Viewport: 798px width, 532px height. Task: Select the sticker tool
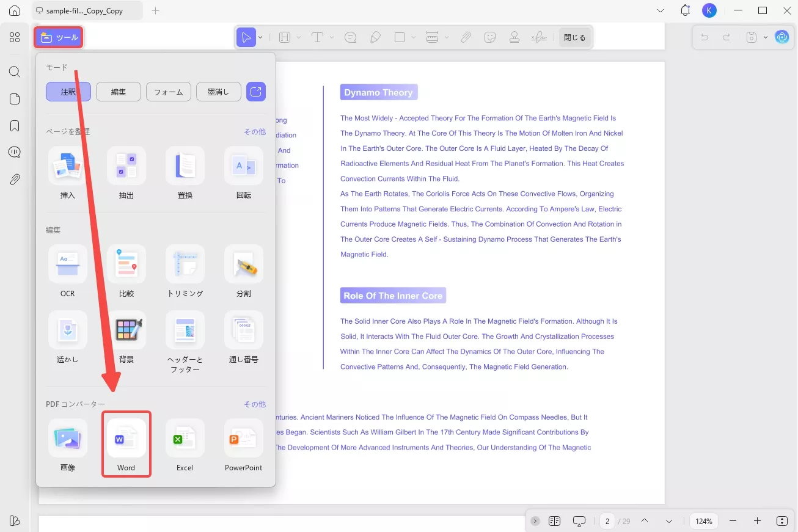pyautogui.click(x=489, y=37)
